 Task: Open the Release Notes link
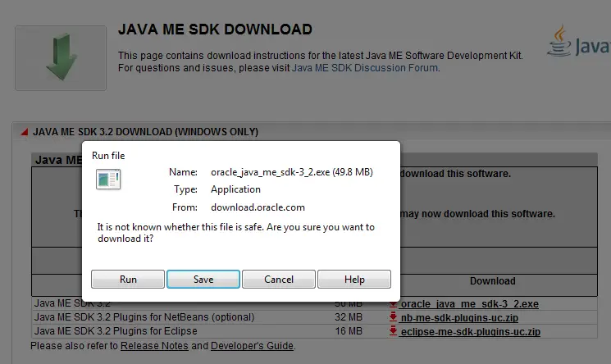pos(154,346)
